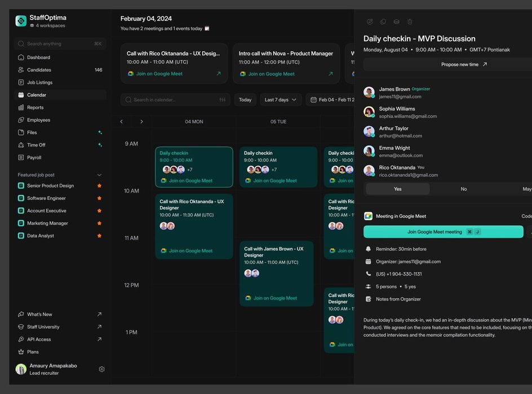The height and width of the screenshot is (394, 532).
Task: Click the Search in calendar field
Action: point(169,100)
